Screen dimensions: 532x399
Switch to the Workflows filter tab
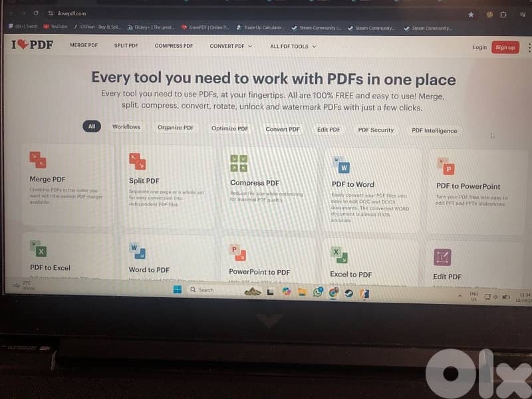126,127
